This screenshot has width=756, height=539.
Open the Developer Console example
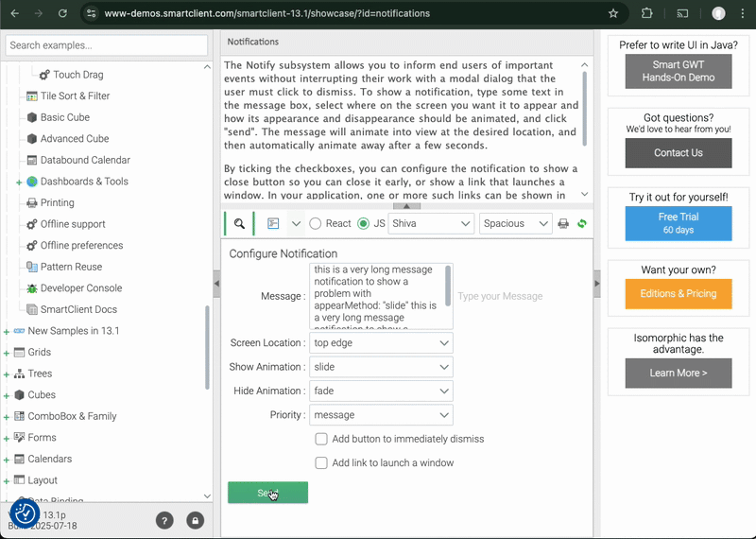81,288
